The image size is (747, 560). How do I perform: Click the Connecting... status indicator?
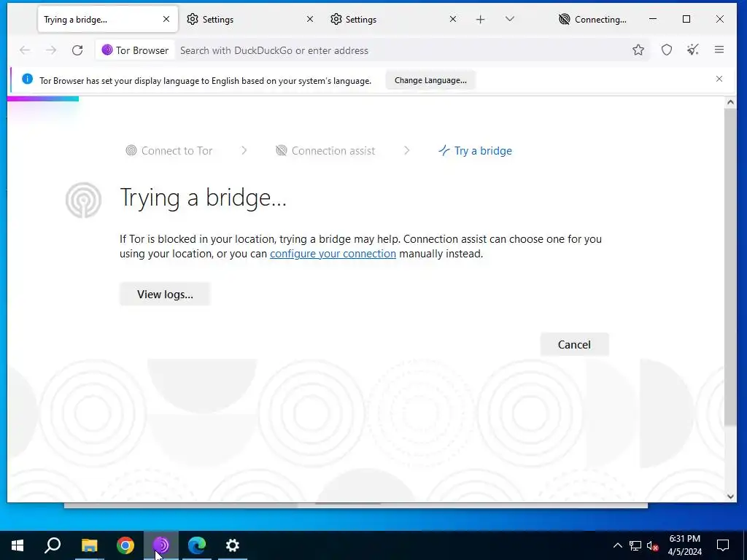point(592,20)
